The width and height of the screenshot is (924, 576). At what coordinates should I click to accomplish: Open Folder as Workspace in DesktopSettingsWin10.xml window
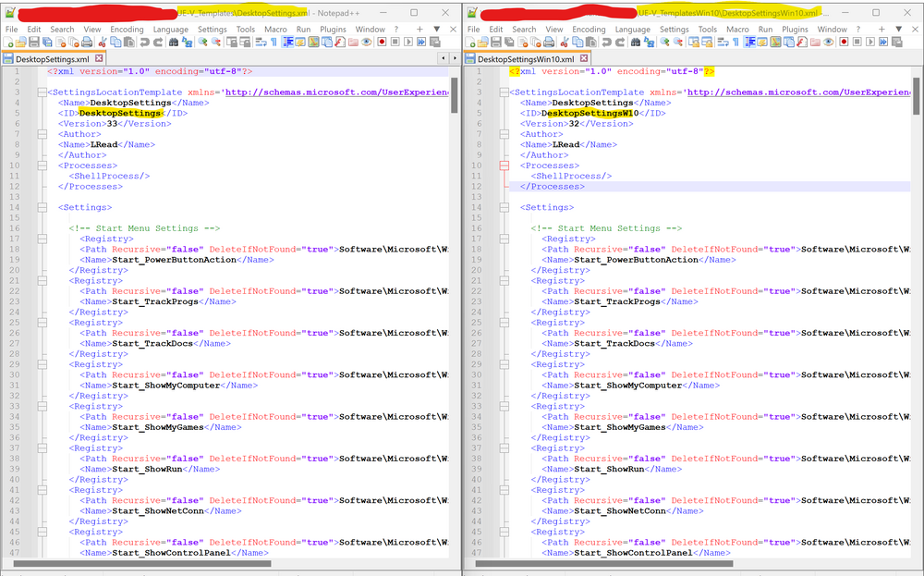815,42
